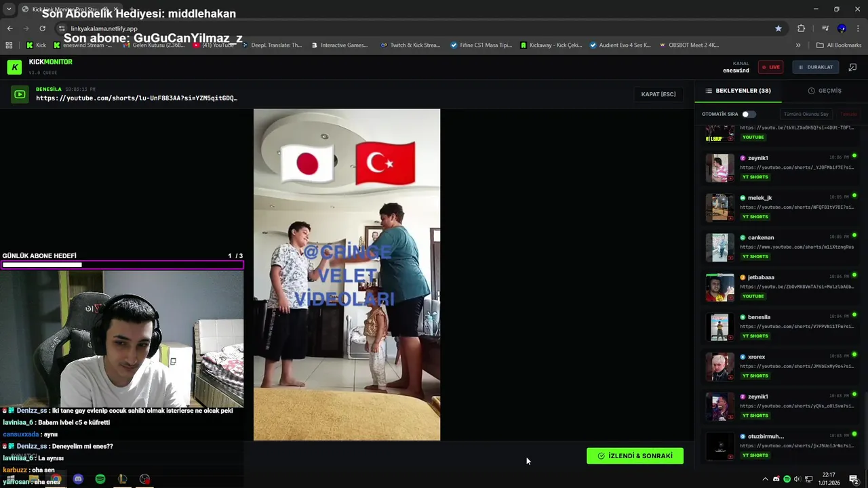Click the YT SHORTS tag under cankenan
Screen dimensions: 868x488
(x=755, y=256)
